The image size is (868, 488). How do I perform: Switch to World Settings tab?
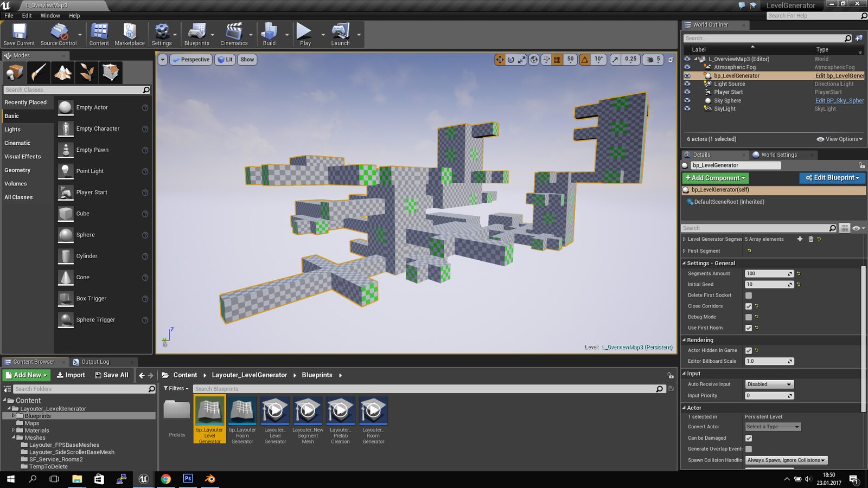pyautogui.click(x=779, y=155)
